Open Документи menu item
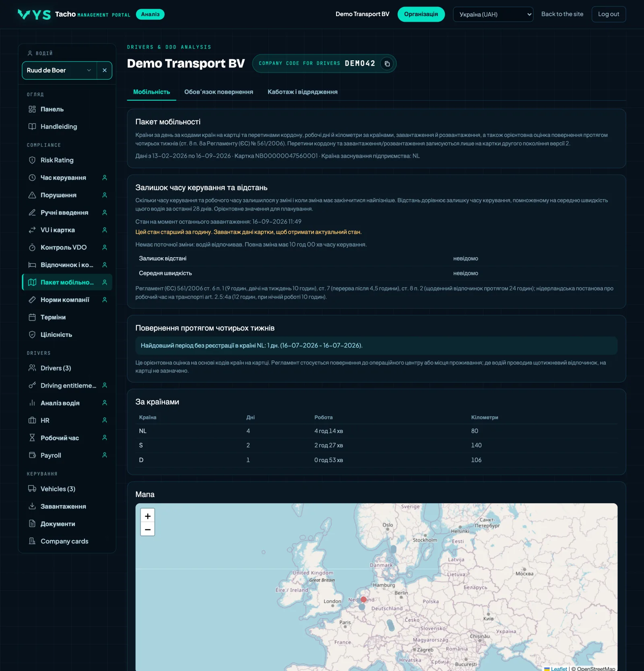Image resolution: width=644 pixels, height=671 pixels. (x=67, y=524)
